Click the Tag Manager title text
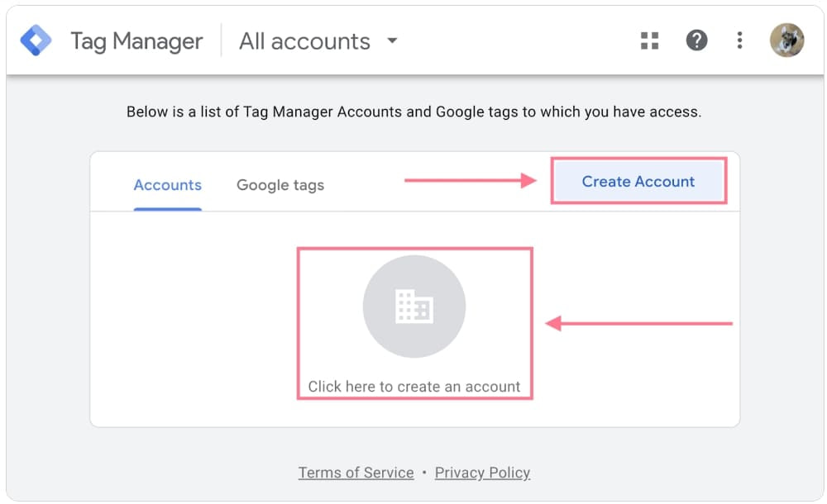The width and height of the screenshot is (827, 504). [136, 41]
